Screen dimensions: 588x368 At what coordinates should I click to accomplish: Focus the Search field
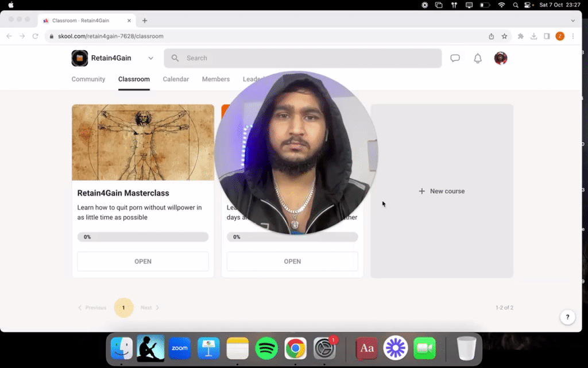303,58
